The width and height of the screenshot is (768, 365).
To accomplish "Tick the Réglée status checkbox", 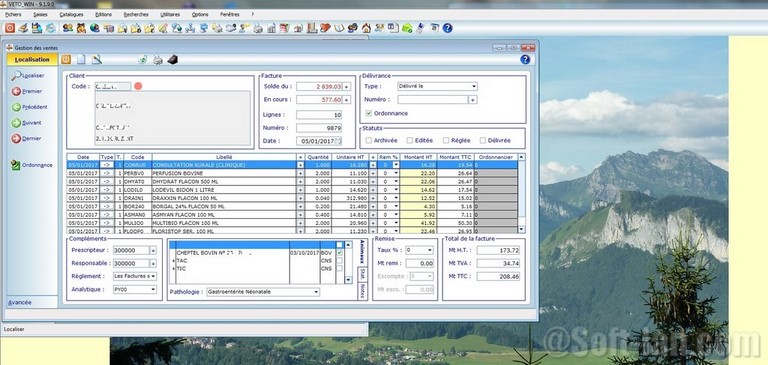I will pos(446,140).
